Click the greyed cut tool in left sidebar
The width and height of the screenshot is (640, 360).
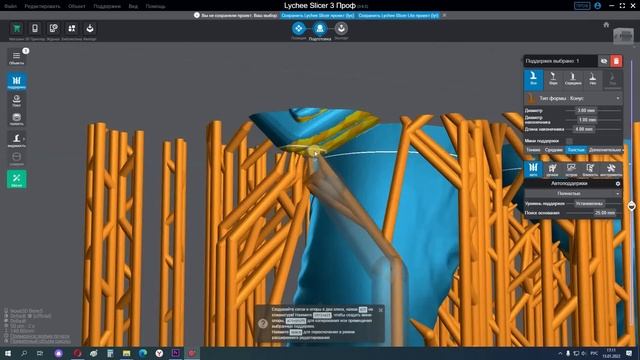coord(16,159)
